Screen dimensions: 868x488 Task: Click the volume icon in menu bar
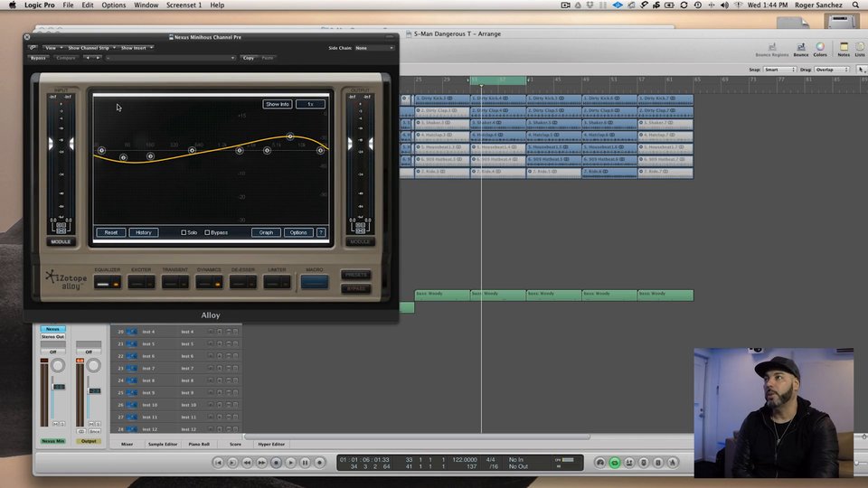pos(724,5)
